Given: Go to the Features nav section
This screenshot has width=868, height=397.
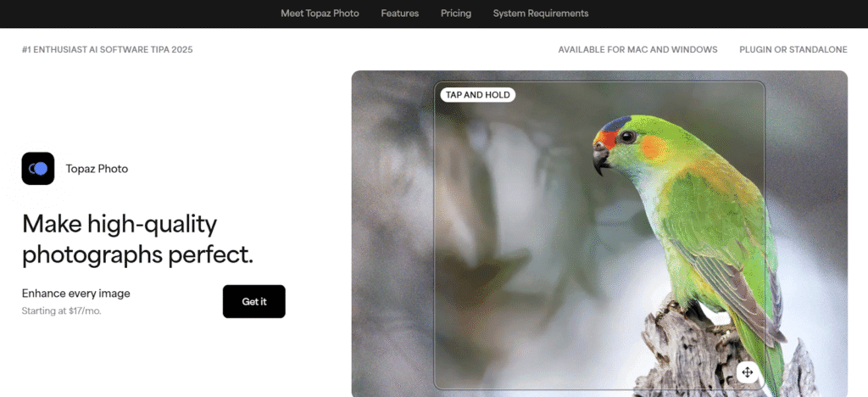Looking at the screenshot, I should point(400,14).
